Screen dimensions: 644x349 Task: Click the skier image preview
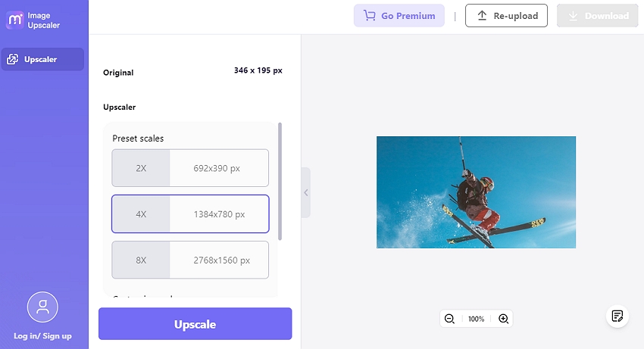pos(476,192)
